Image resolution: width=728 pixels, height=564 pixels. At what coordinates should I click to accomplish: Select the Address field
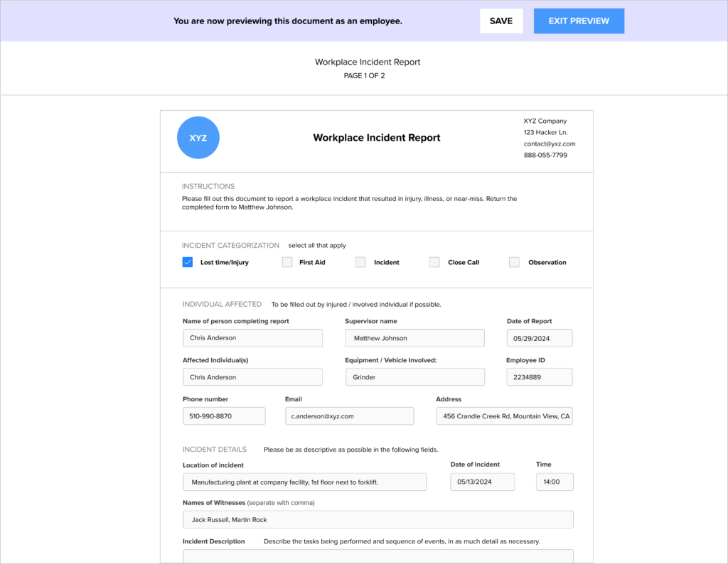pyautogui.click(x=504, y=416)
